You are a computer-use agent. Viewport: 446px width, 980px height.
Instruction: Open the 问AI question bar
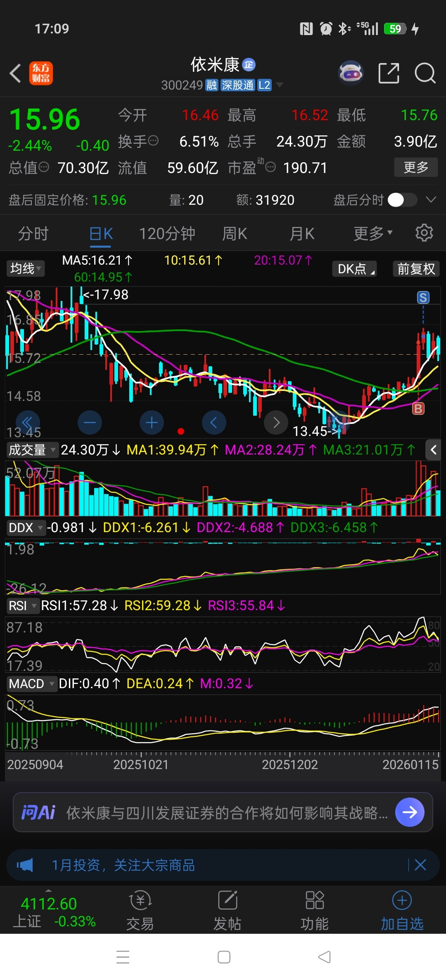(x=223, y=812)
